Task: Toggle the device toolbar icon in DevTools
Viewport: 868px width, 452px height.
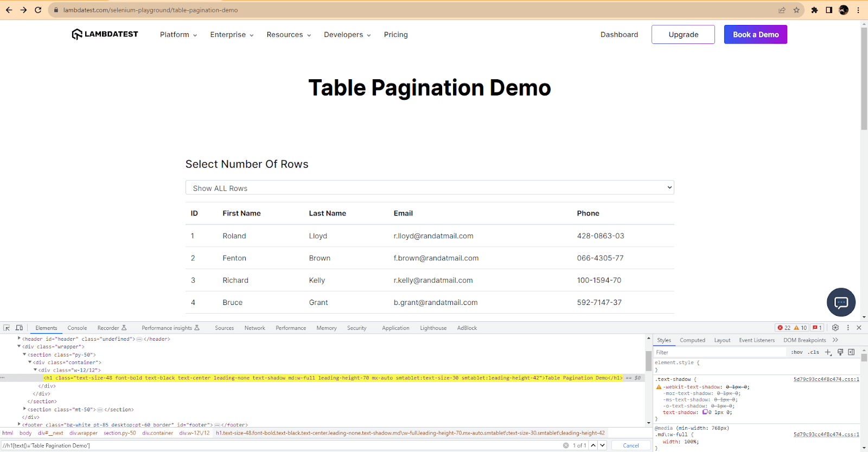Action: (x=19, y=328)
